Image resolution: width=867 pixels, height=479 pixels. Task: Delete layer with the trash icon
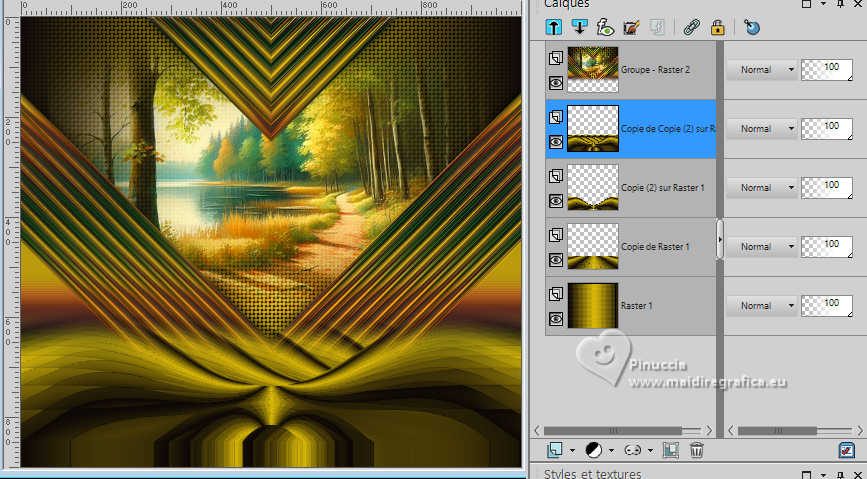click(697, 450)
